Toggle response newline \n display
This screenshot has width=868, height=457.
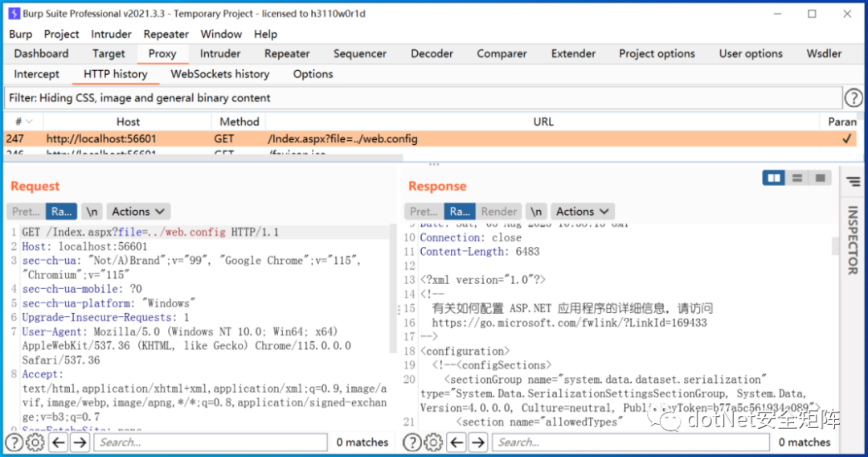536,212
